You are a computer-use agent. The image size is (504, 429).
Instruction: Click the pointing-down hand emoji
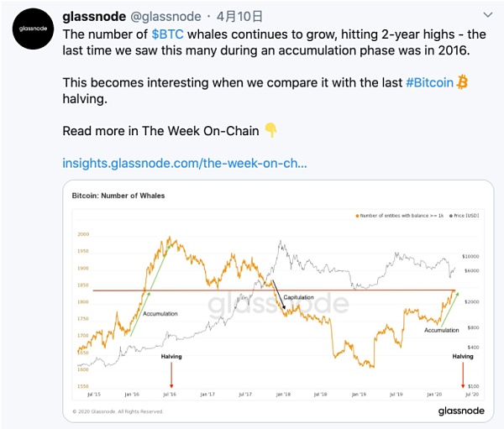[270, 130]
